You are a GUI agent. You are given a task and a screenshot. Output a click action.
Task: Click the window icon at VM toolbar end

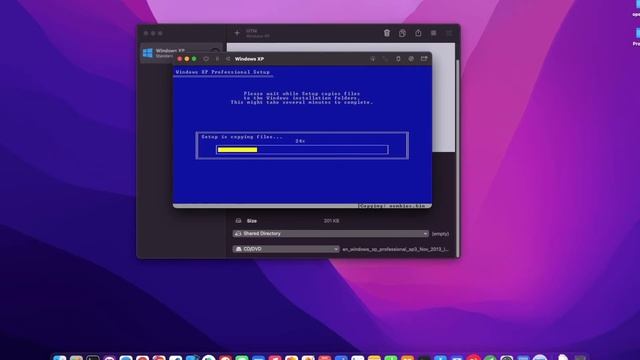tap(424, 59)
